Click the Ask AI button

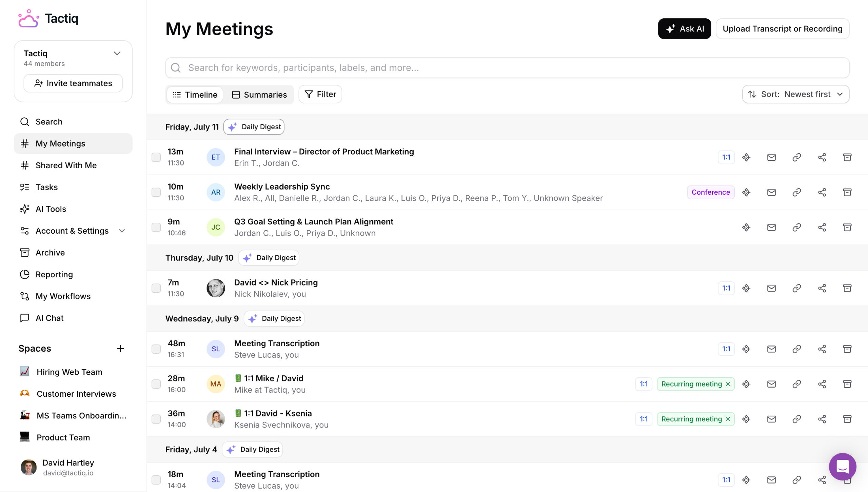pyautogui.click(x=684, y=29)
